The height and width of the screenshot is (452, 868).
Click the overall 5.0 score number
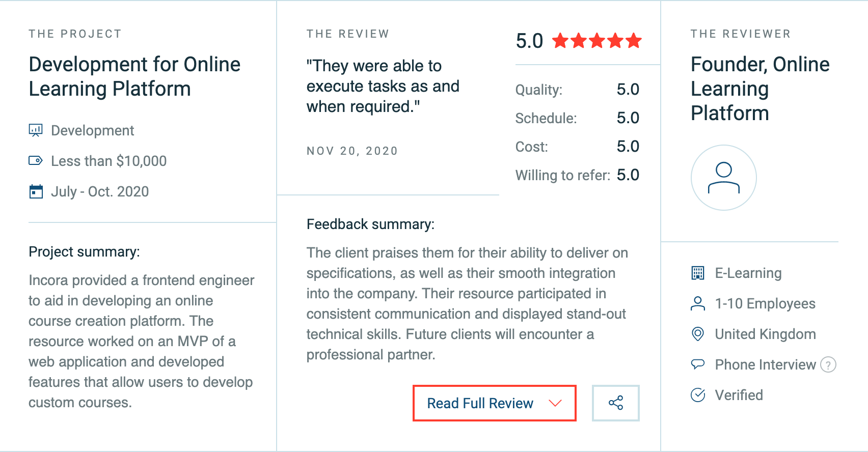[529, 41]
